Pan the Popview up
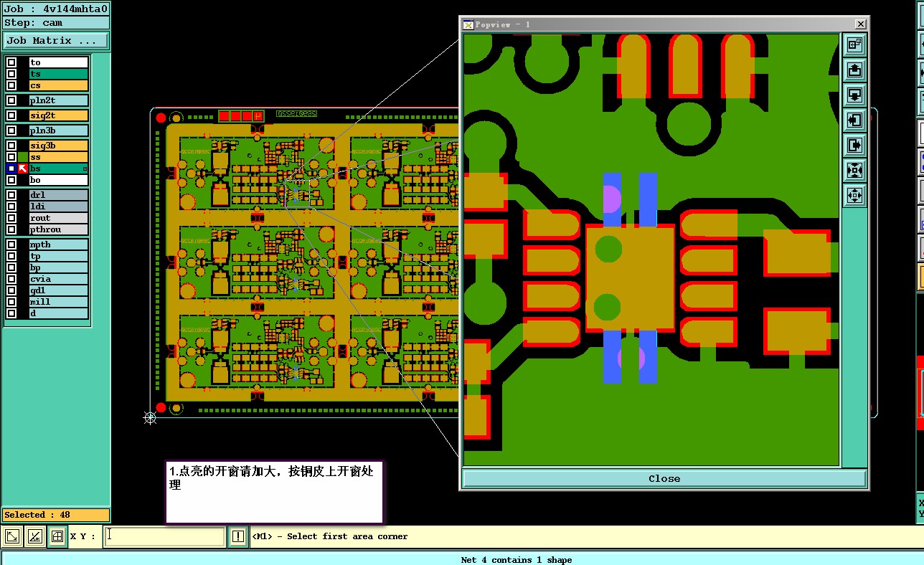Screen dimensions: 924x565 coord(854,70)
